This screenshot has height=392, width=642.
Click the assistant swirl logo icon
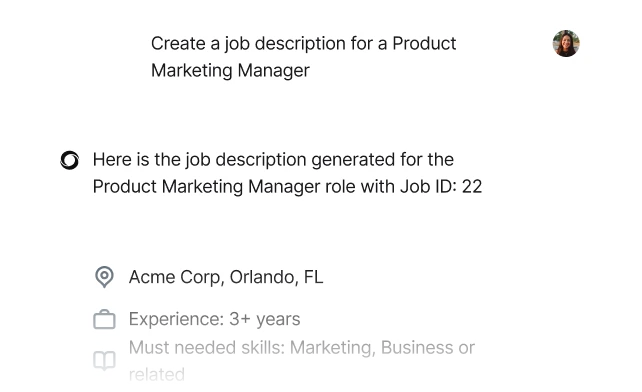(x=70, y=160)
